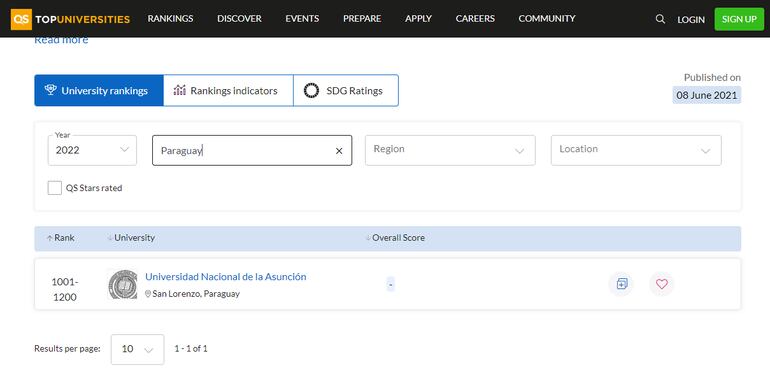This screenshot has width=770, height=370.
Task: Click the rank text 1001-1200
Action: (65, 289)
